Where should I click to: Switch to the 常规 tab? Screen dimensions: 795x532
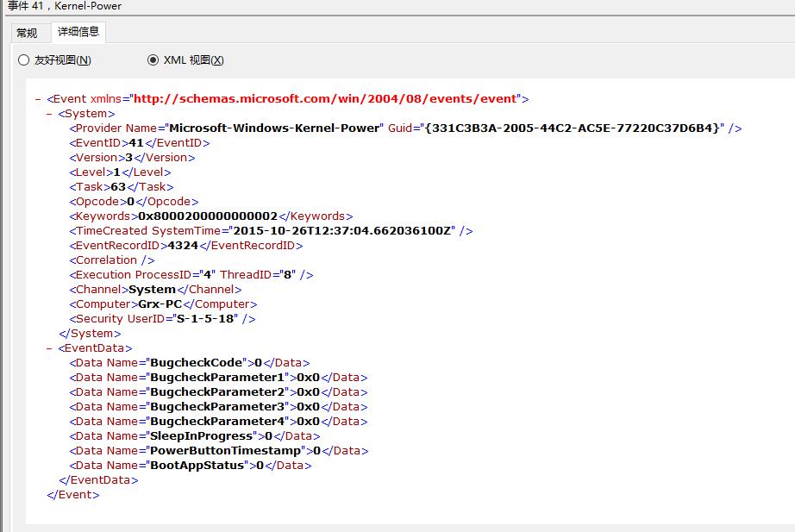coord(27,33)
